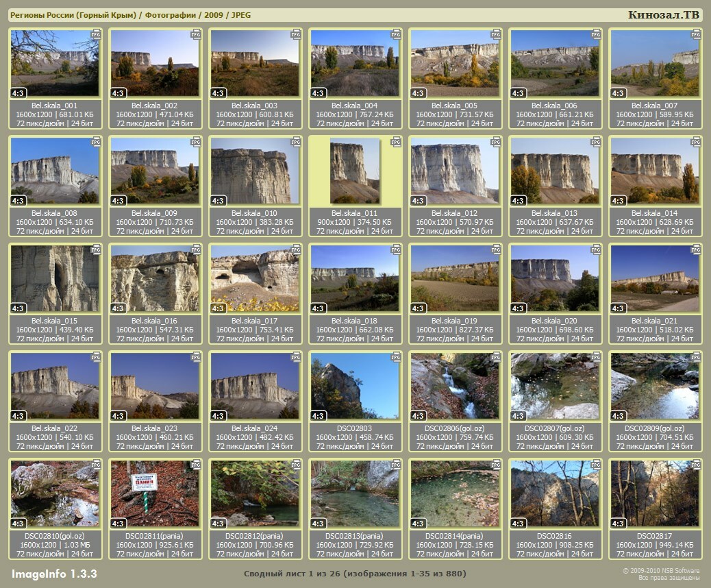Click the ImageInfo 1.3.3 footer label
Image resolution: width=711 pixels, height=588 pixels.
point(54,573)
